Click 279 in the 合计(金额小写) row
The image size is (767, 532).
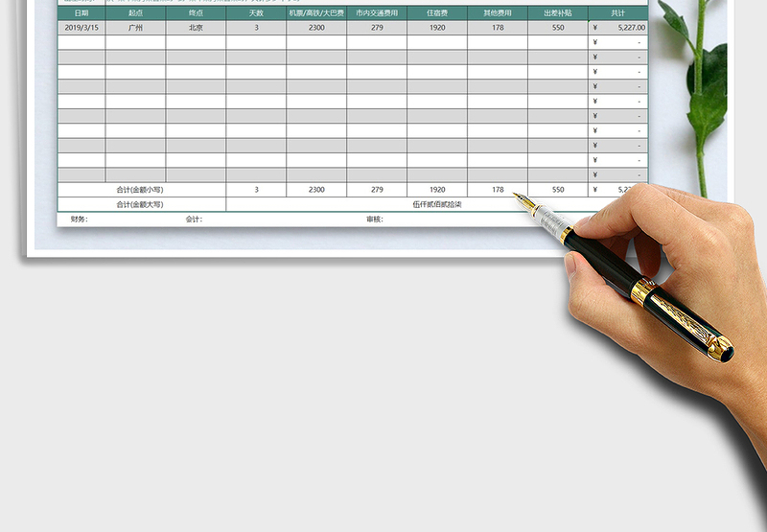[x=377, y=190]
